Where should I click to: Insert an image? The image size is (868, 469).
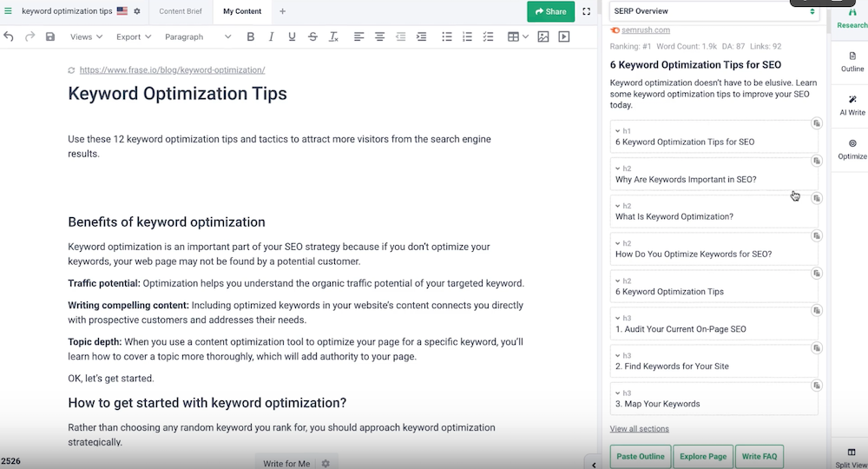coord(543,36)
